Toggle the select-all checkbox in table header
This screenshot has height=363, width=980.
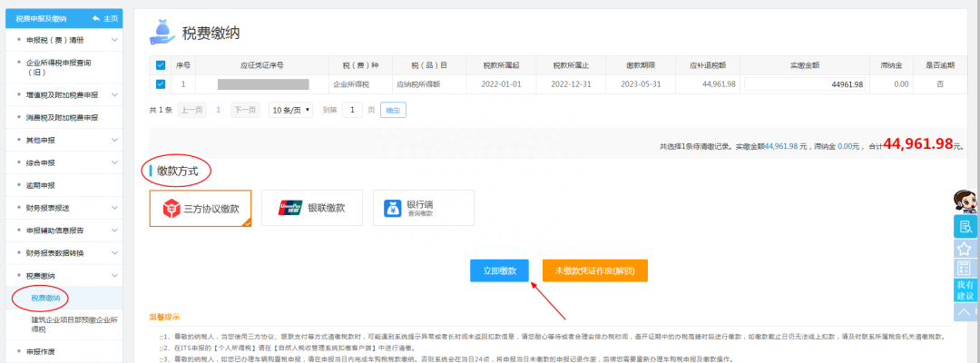(x=161, y=65)
